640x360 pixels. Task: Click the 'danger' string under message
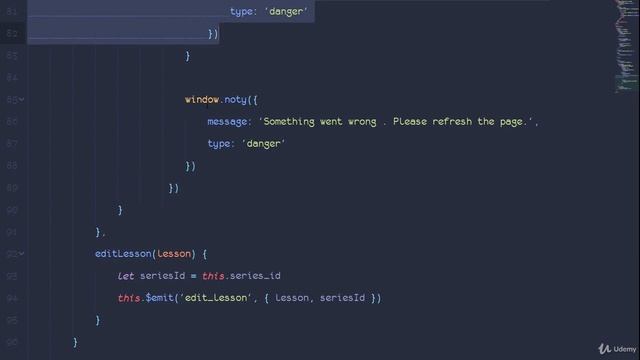coord(264,144)
